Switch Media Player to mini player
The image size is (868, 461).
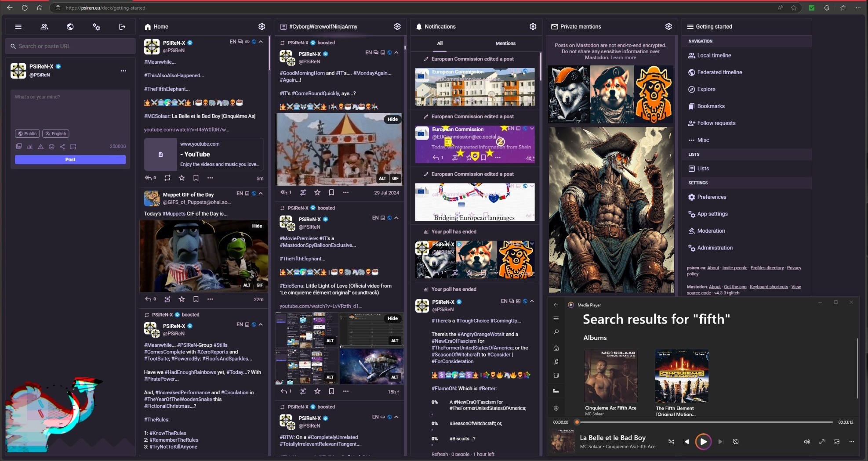click(837, 442)
